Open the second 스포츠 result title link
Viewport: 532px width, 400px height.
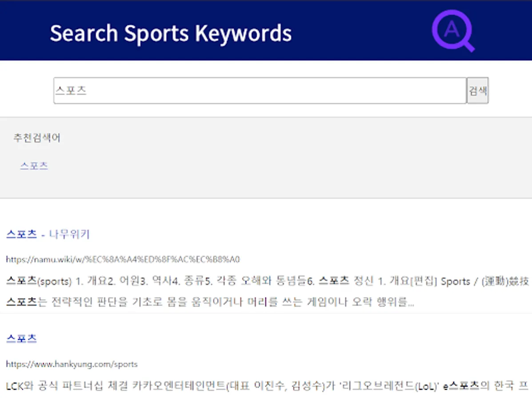pos(21,338)
